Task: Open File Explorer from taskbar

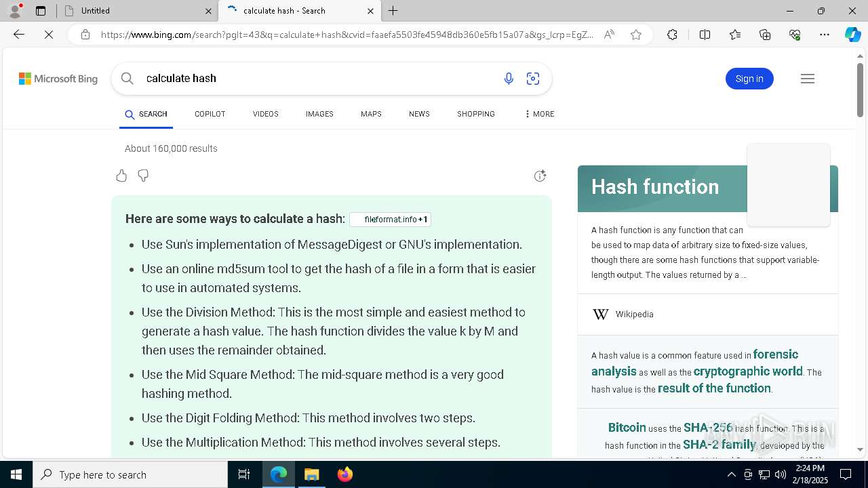Action: [x=311, y=474]
